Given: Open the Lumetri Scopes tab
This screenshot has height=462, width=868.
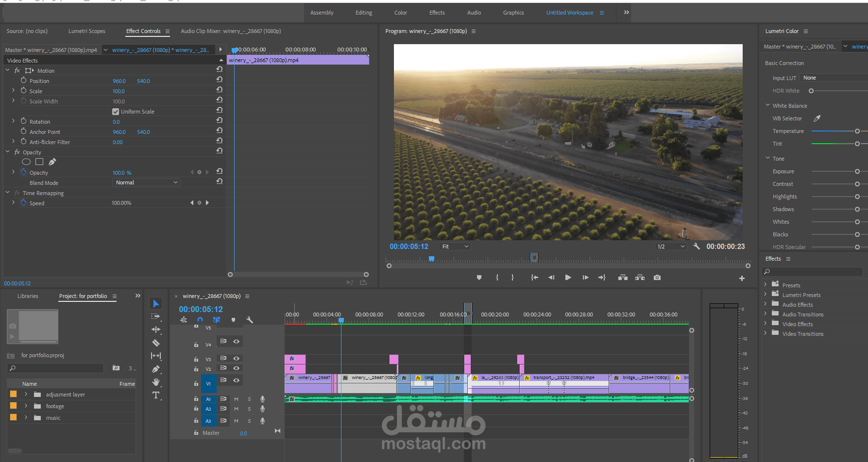Looking at the screenshot, I should [86, 31].
